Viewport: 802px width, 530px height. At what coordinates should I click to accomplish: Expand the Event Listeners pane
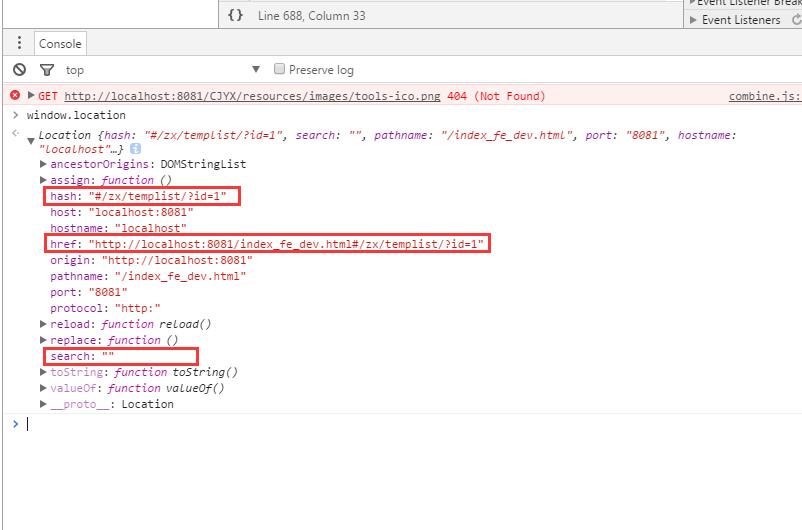[x=694, y=19]
